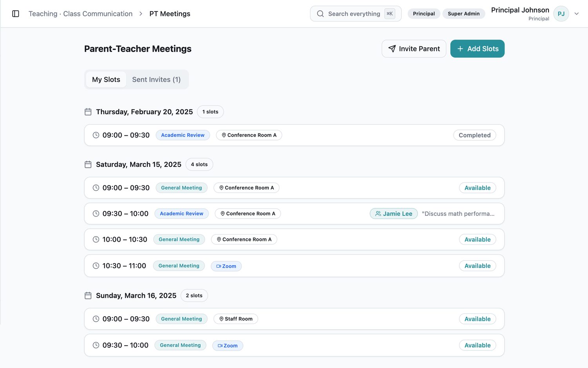Click the Thursday, February 20, 2025 heading
Screen dimensions: 588x368
tap(144, 112)
